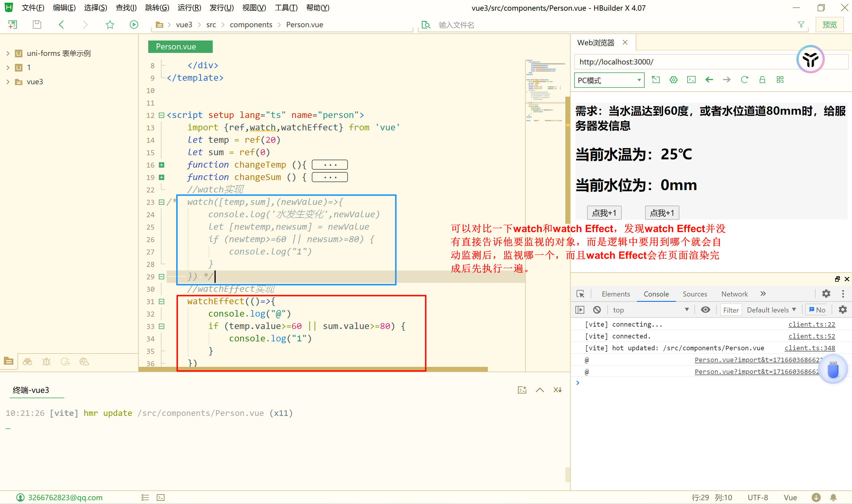This screenshot has width=852, height=504.
Task: Switch to the Network devtools tab
Action: (x=734, y=294)
